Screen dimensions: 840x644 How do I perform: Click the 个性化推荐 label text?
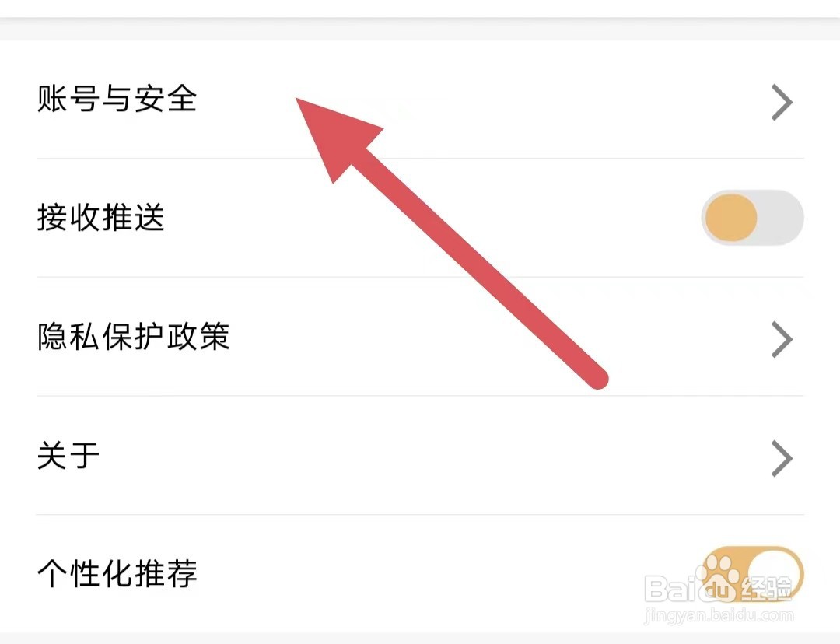tap(117, 575)
